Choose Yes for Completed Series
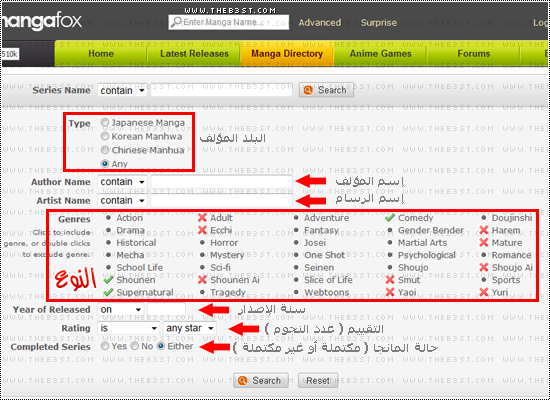 pos(105,346)
